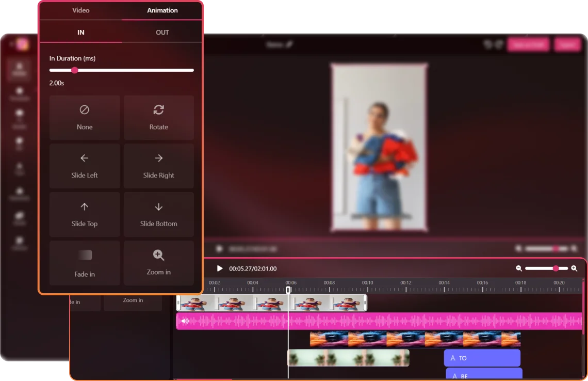
Task: Mute the pink audio track speaker icon
Action: click(185, 321)
